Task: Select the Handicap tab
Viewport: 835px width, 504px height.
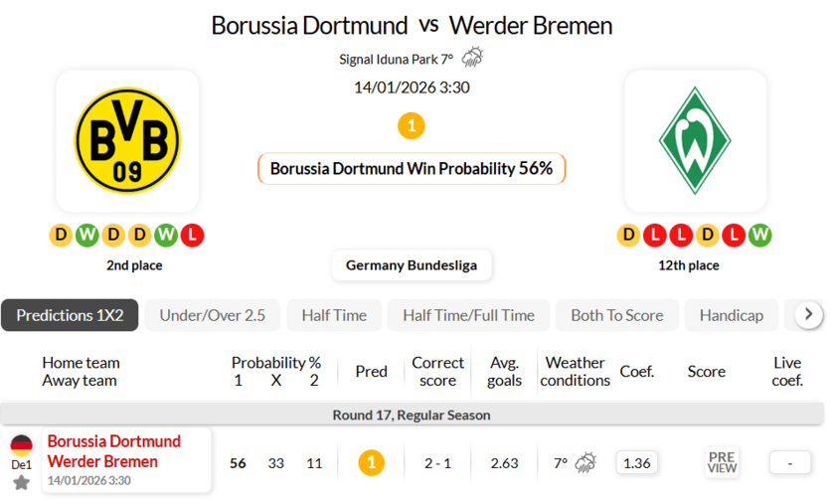Action: point(731,315)
